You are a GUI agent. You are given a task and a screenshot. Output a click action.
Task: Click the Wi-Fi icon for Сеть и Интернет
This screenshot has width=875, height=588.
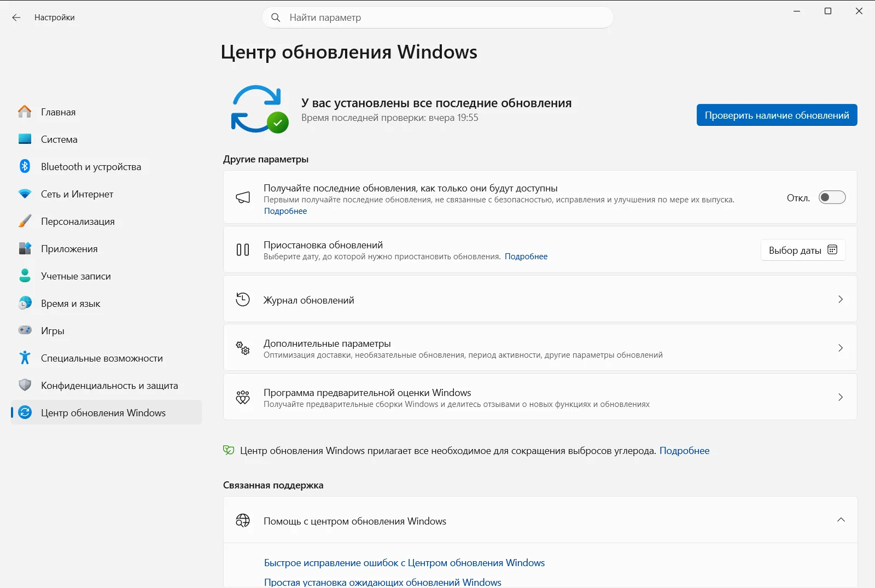click(x=25, y=194)
